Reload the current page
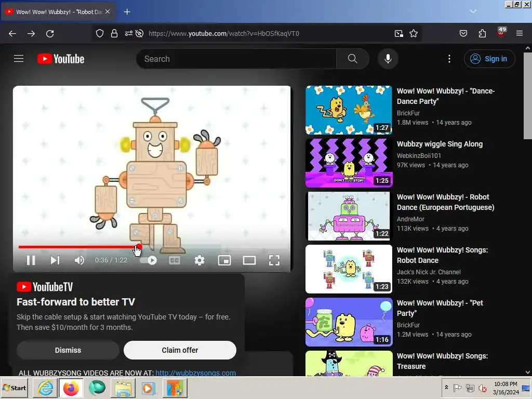The height and width of the screenshot is (399, 532). click(x=50, y=33)
